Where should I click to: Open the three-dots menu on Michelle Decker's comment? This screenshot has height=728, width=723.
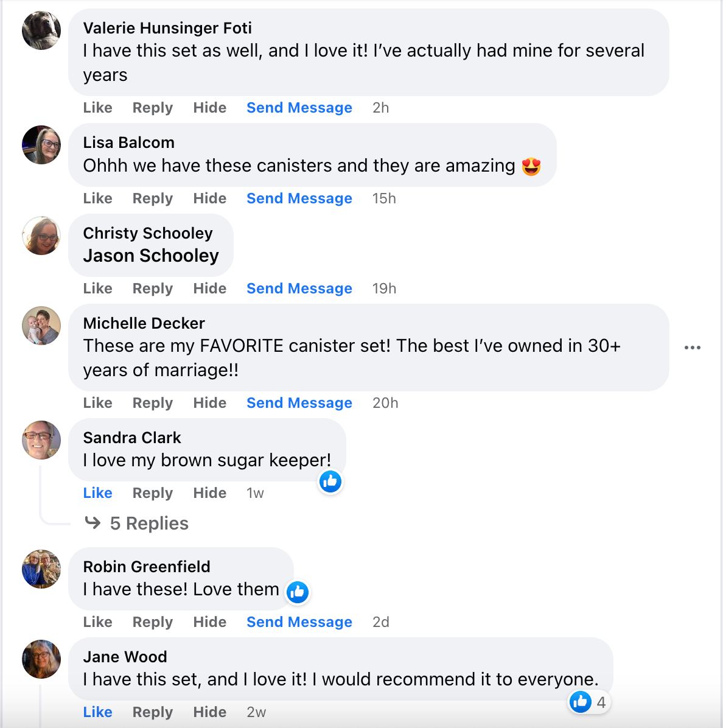click(x=692, y=348)
